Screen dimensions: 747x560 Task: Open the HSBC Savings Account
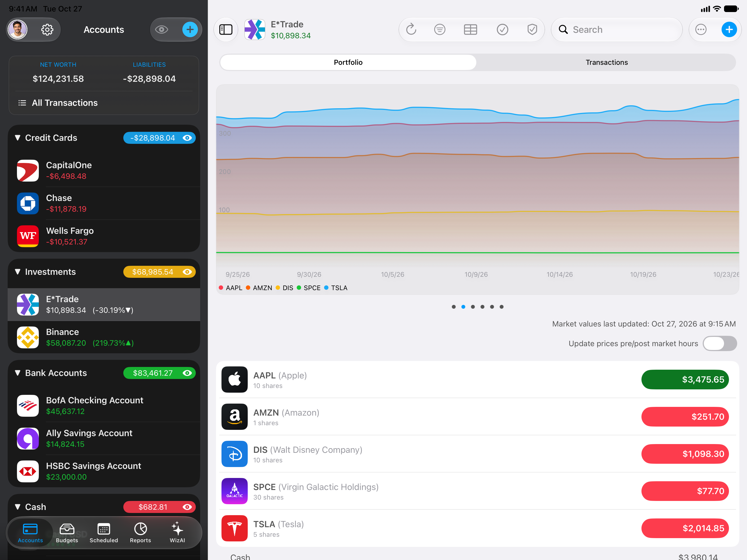104,471
